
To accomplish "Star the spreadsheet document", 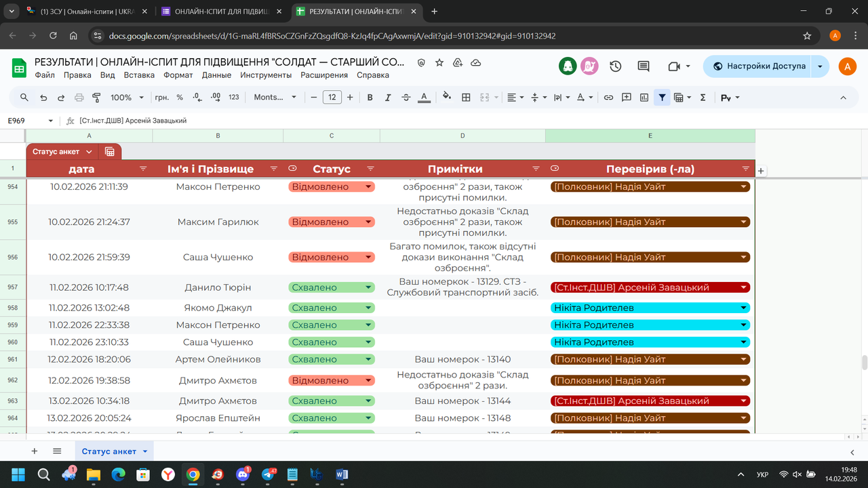I will (x=439, y=62).
